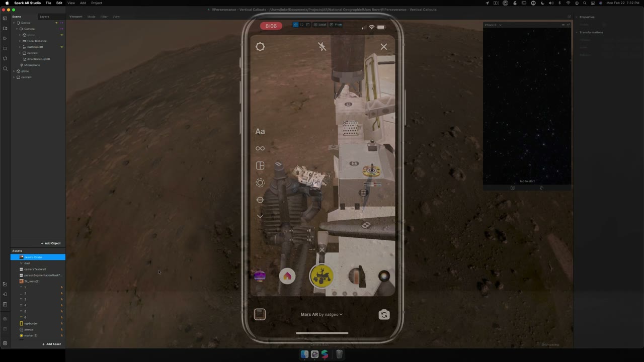Select the yellow marker(5) swatch in Assets
This screenshot has width=644, height=362.
coord(21,335)
